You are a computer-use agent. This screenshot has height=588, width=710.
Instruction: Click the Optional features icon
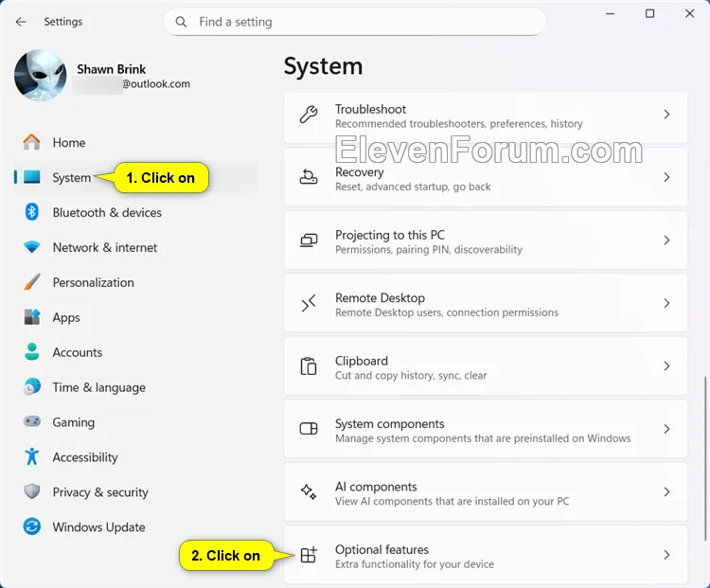309,555
